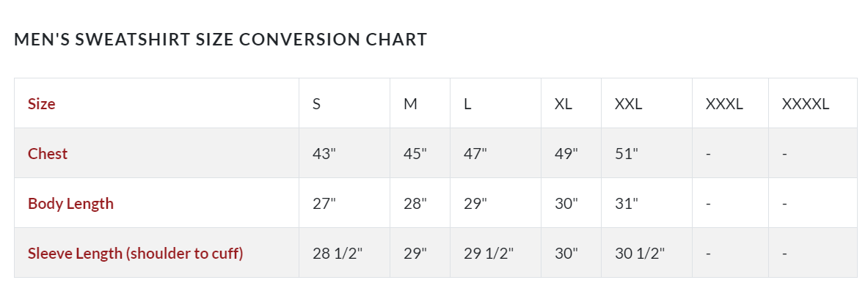This screenshot has height=291, width=868.
Task: Click the Chest row label
Action: [x=48, y=153]
